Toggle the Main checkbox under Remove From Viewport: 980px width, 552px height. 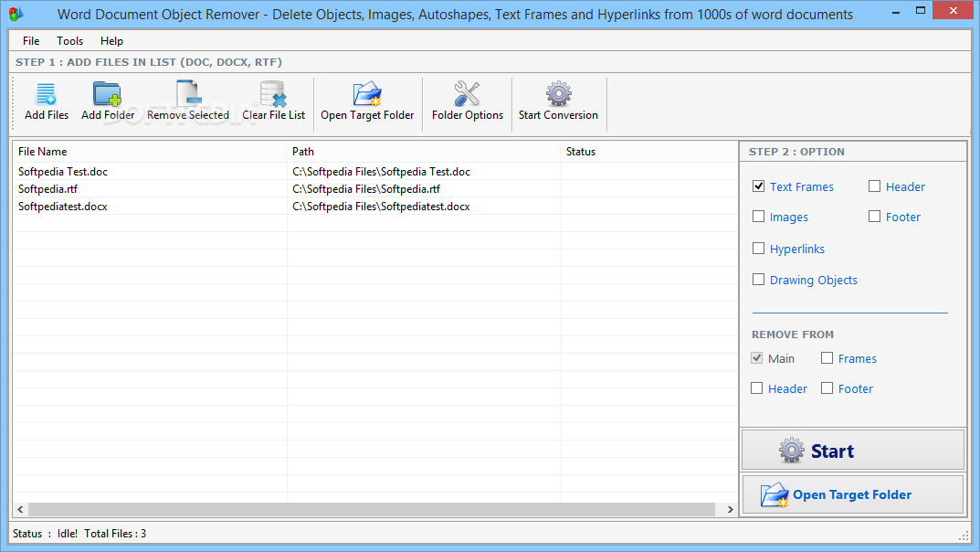(x=757, y=358)
